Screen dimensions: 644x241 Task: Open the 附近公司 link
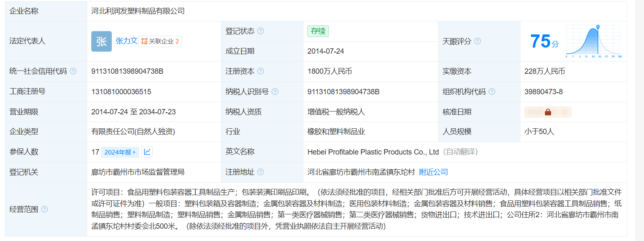434,172
